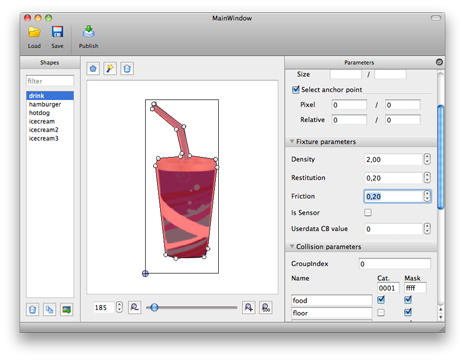Click the zoom to 100 percent icon
The height and width of the screenshot is (360, 465).
tap(266, 307)
